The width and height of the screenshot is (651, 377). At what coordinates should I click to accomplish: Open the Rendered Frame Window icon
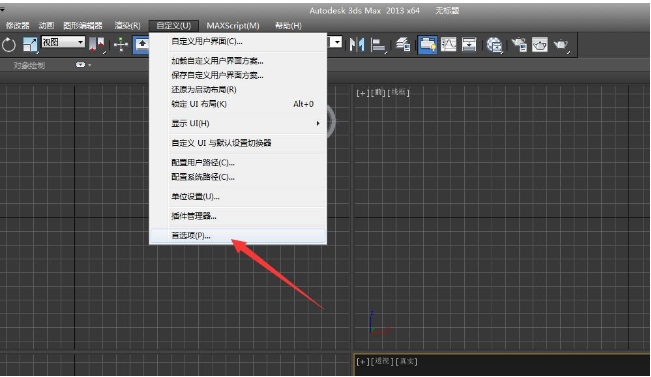(540, 44)
